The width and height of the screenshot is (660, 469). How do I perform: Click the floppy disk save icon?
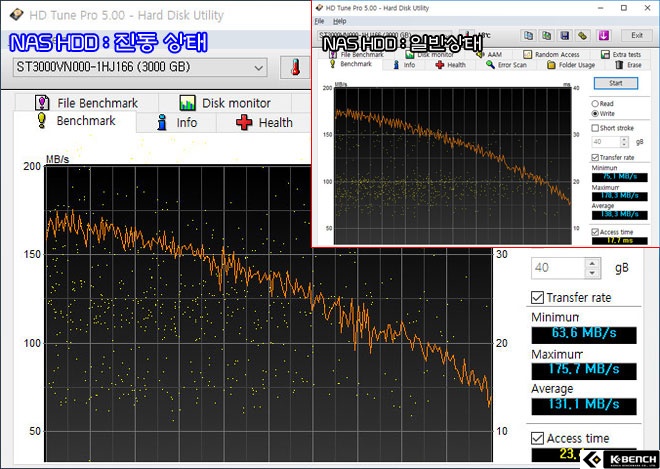tap(565, 36)
